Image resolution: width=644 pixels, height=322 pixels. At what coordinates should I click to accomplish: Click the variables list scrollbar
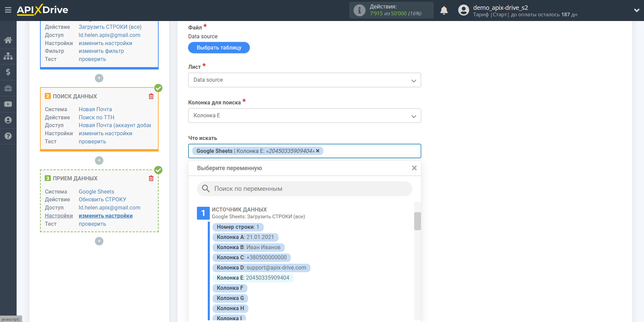point(417,221)
